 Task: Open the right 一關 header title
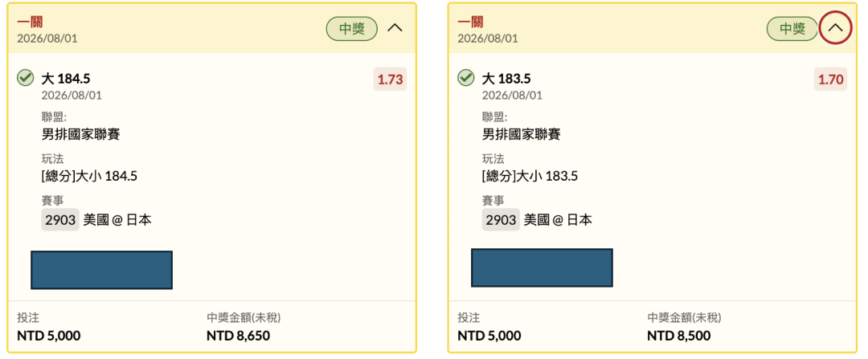470,22
